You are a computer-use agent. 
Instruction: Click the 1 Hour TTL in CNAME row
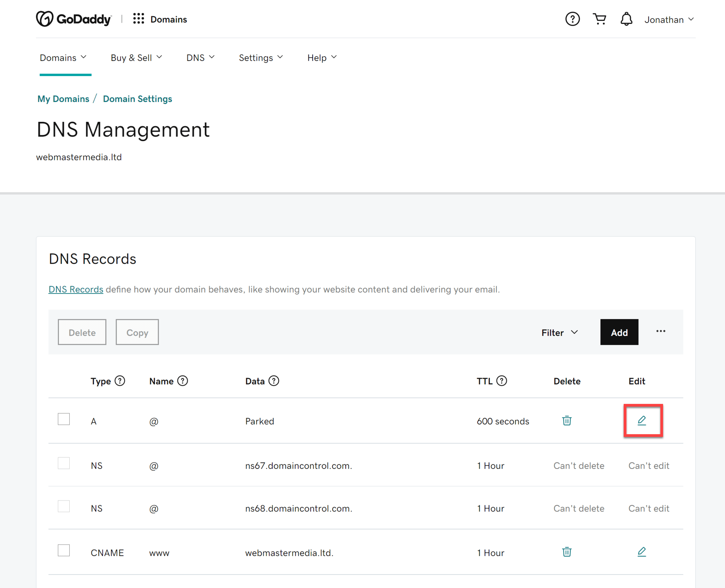click(x=491, y=553)
